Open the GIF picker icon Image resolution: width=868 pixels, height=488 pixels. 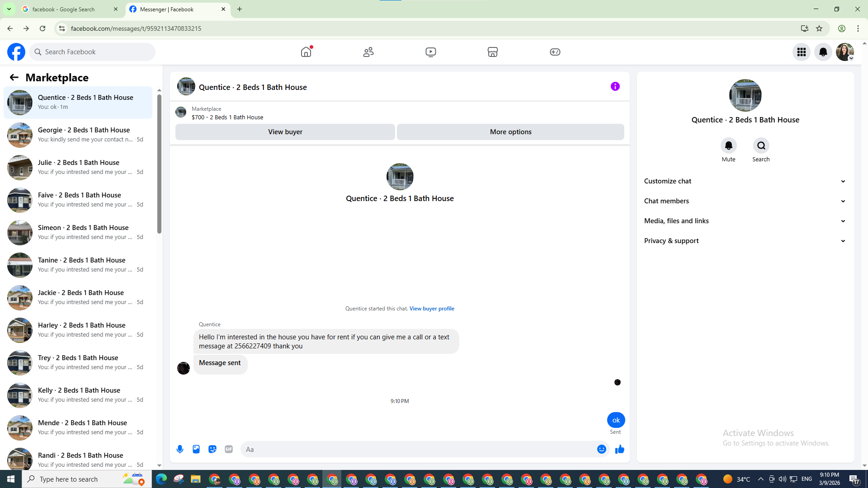[229, 449]
